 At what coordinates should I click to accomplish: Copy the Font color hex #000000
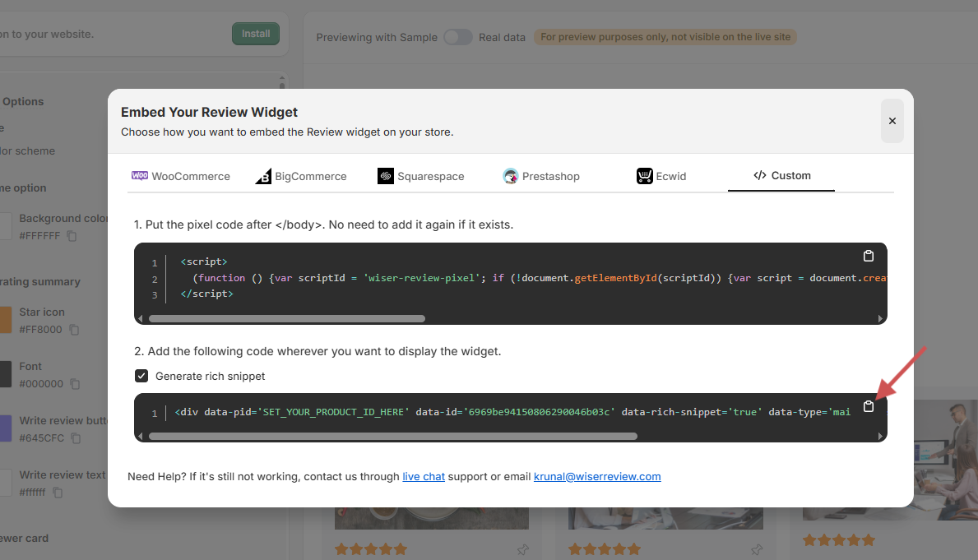[75, 384]
